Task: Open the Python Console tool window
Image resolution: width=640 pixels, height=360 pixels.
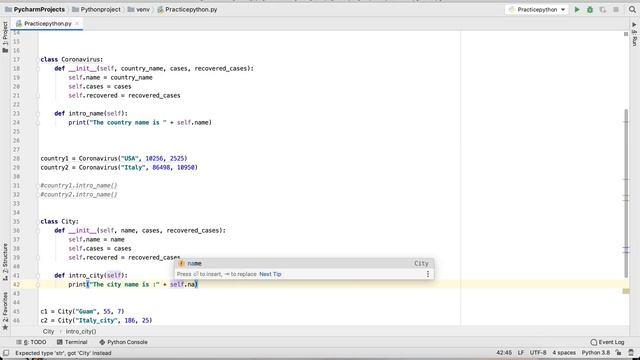Action: (x=123, y=342)
